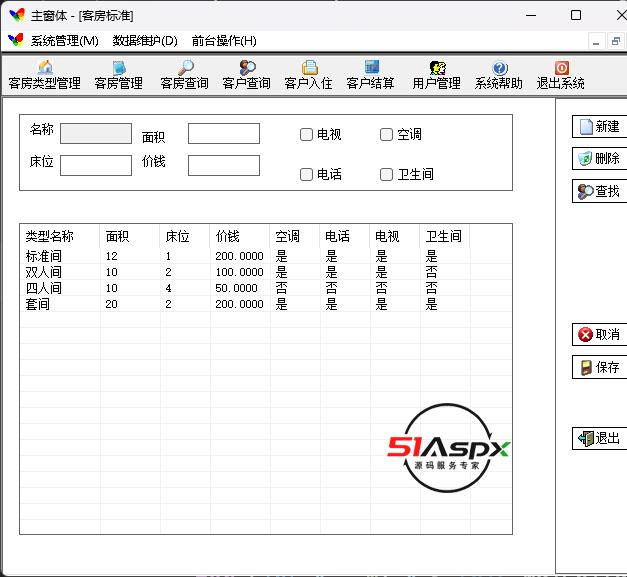Click the 面积 column header
Viewport: 627px width, 577px height.
point(130,236)
